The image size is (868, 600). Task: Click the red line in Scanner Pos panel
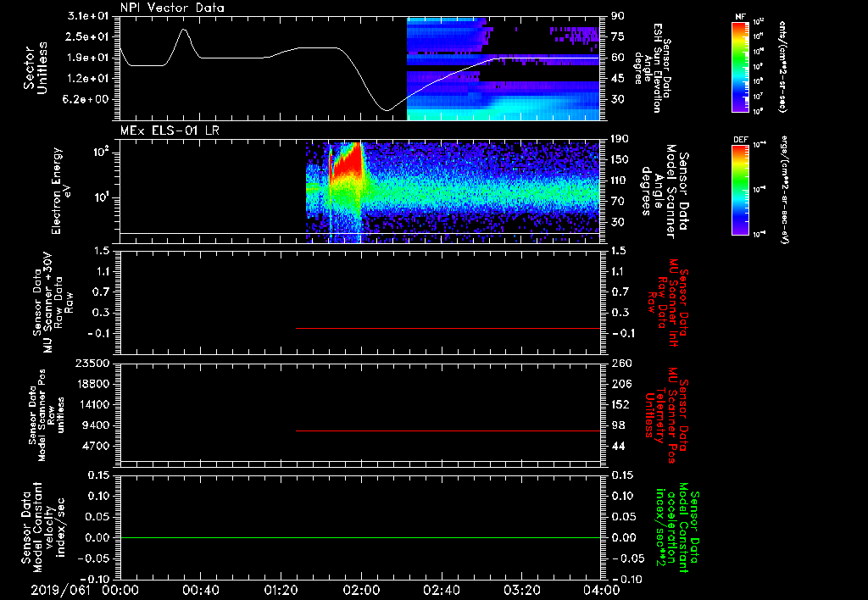(448, 431)
